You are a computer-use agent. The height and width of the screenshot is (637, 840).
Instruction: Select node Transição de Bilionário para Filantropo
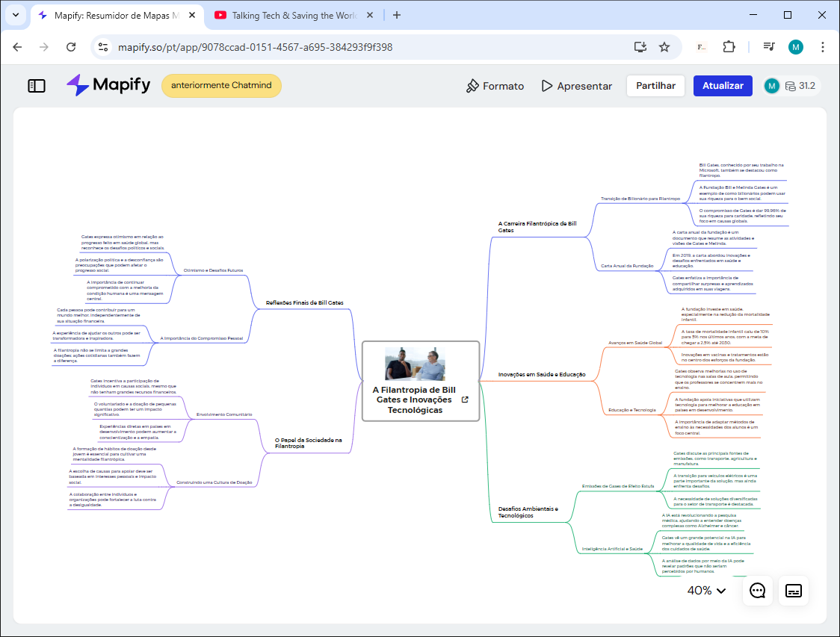coord(640,199)
